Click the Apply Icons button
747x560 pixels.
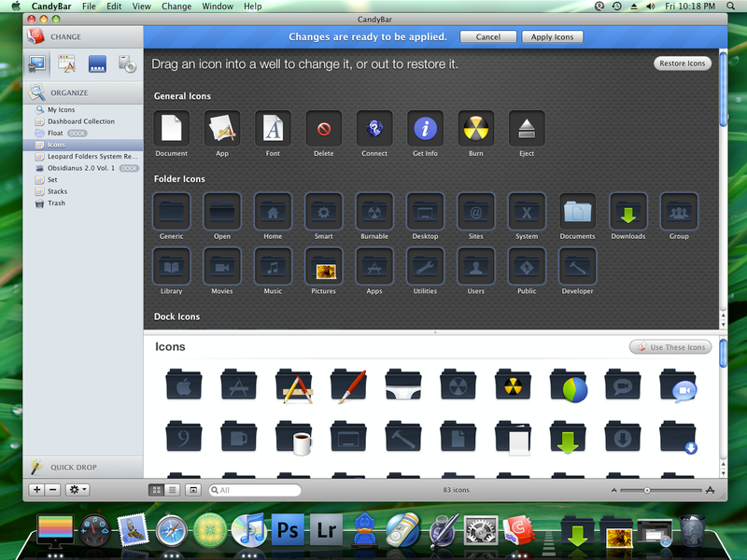pyautogui.click(x=552, y=36)
